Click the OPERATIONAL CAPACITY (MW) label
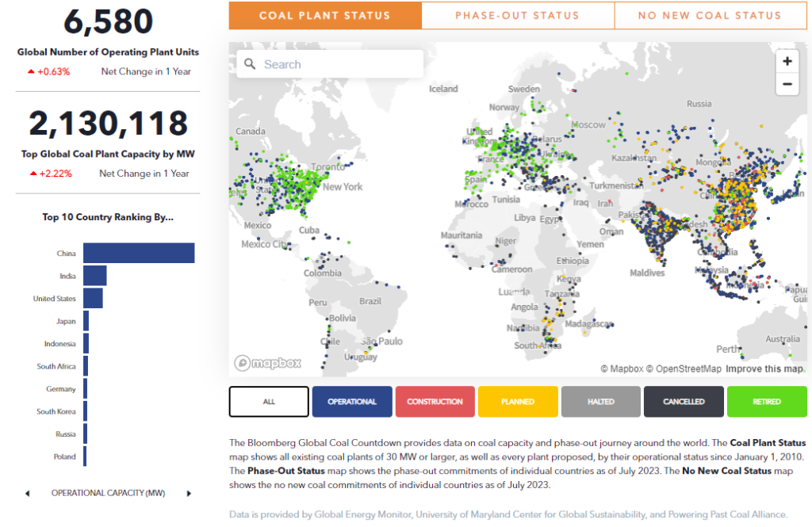812x527 pixels. [x=108, y=493]
